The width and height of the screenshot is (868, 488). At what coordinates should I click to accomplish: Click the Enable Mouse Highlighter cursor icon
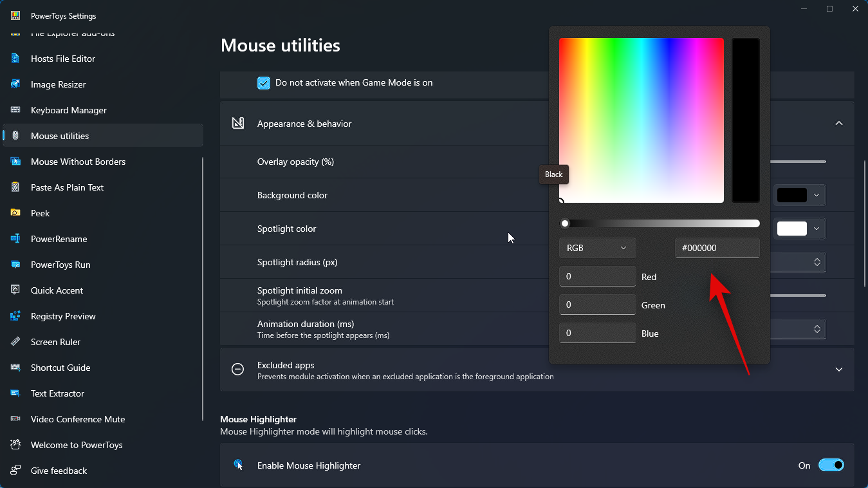(x=238, y=465)
